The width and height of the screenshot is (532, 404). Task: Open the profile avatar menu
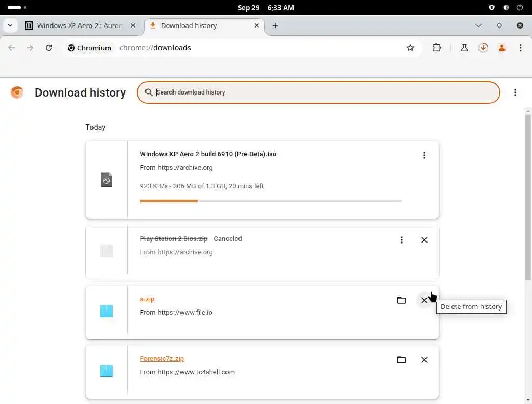[x=502, y=48]
